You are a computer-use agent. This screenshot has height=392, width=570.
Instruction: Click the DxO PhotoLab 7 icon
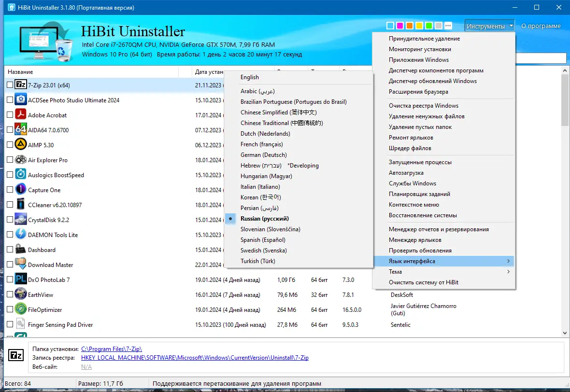21,280
